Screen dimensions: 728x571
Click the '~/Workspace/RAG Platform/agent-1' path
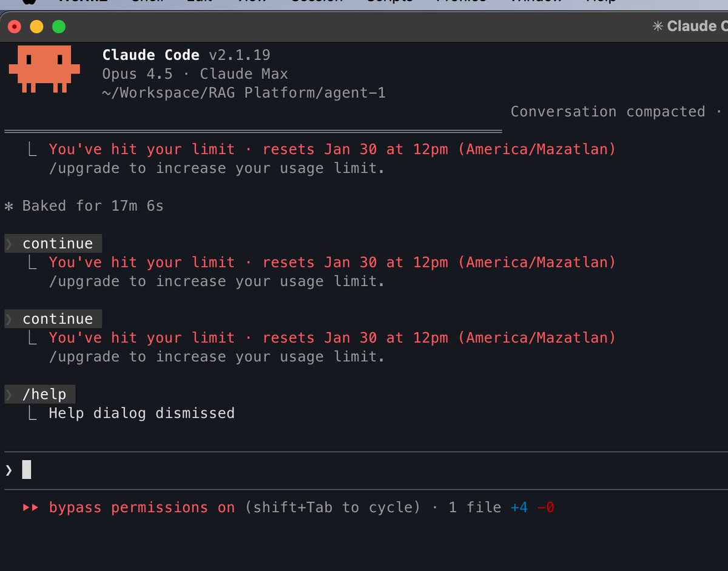[244, 93]
